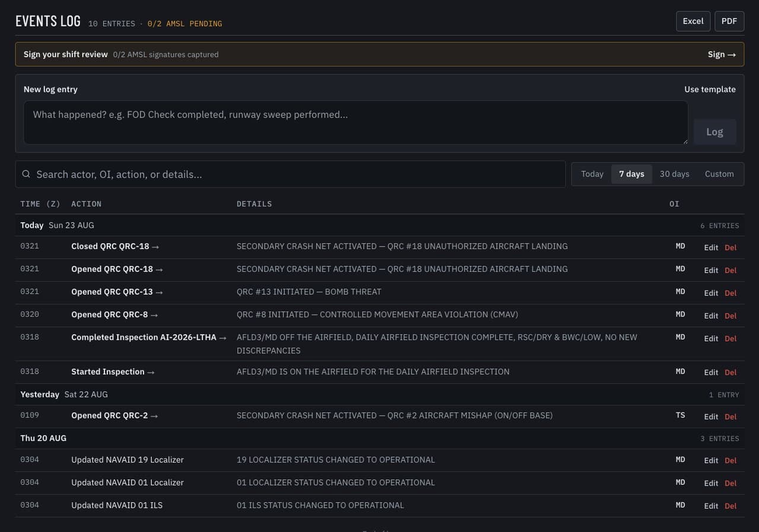
Task: Click the search magnifier icon
Action: pyautogui.click(x=26, y=174)
